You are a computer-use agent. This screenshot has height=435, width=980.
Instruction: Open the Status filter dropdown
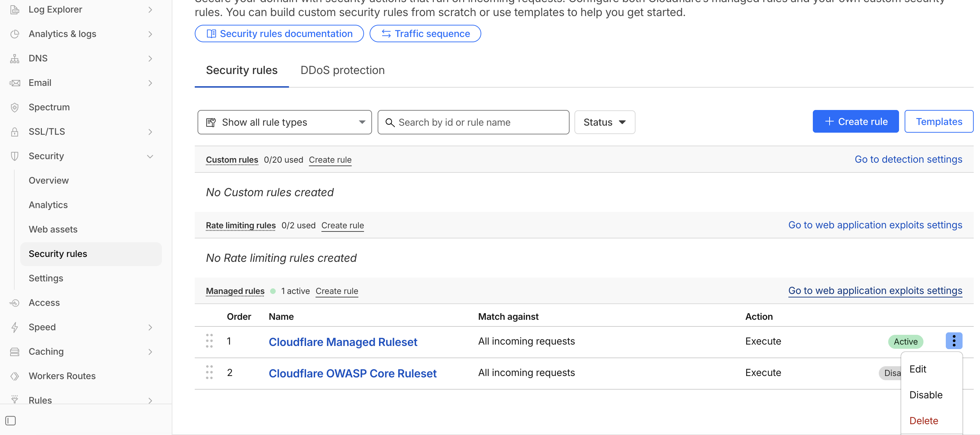[604, 122]
